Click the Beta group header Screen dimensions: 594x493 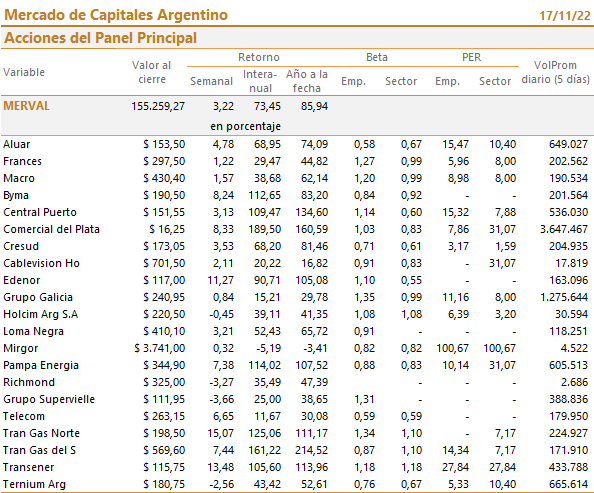[377, 57]
